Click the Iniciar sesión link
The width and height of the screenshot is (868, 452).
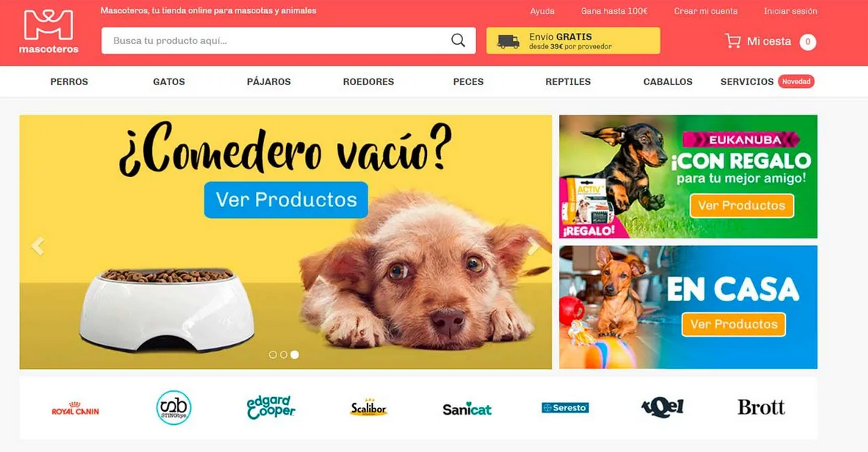pyautogui.click(x=790, y=11)
